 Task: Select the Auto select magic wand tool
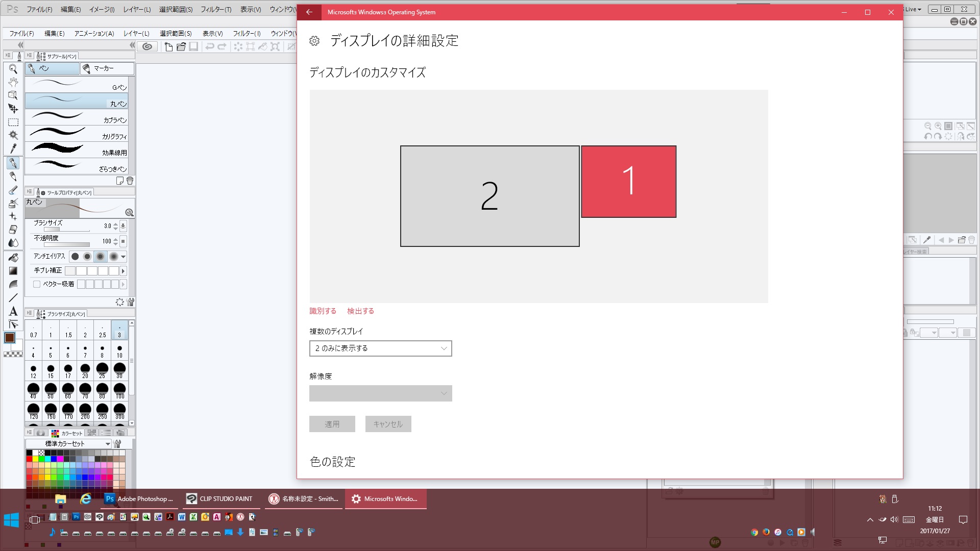coord(13,135)
